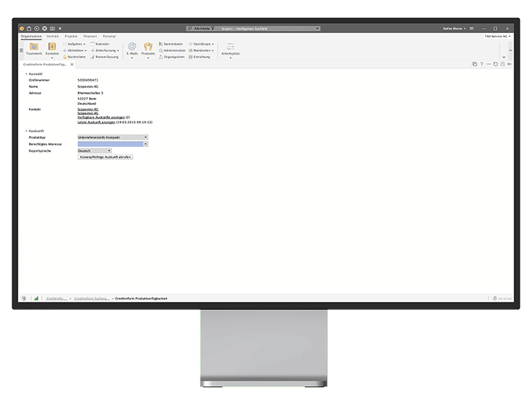The width and height of the screenshot is (532, 405).
Task: Click the copy-window icon in the tab toolbar
Action: click(x=474, y=64)
